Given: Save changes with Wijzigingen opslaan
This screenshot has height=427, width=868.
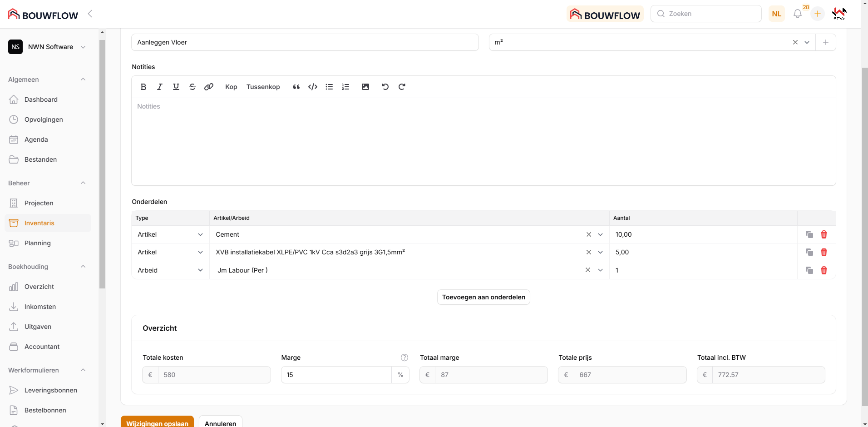Looking at the screenshot, I should tap(157, 423).
